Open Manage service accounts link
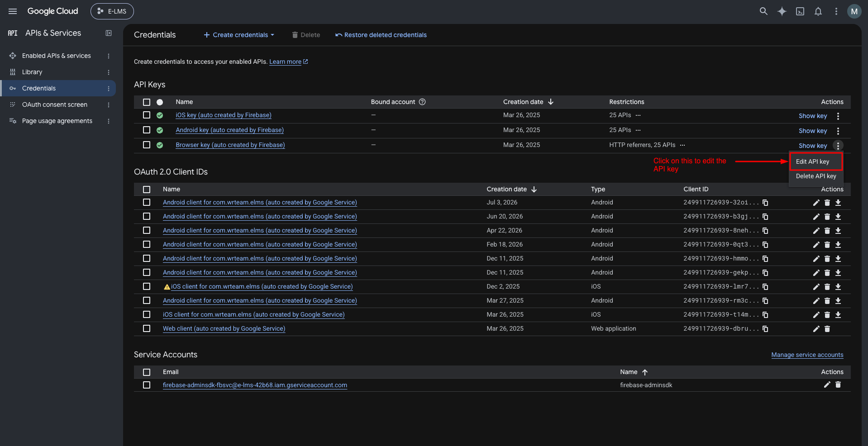868x446 pixels. click(x=807, y=355)
